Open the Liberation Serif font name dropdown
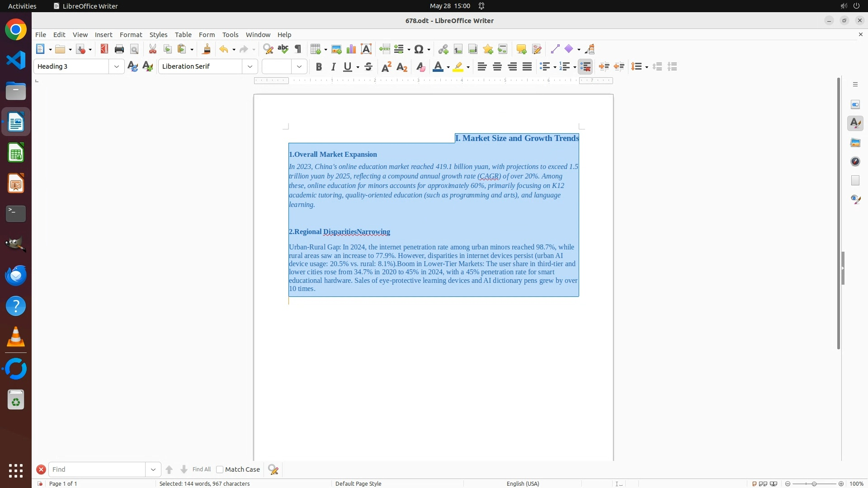 click(250, 67)
